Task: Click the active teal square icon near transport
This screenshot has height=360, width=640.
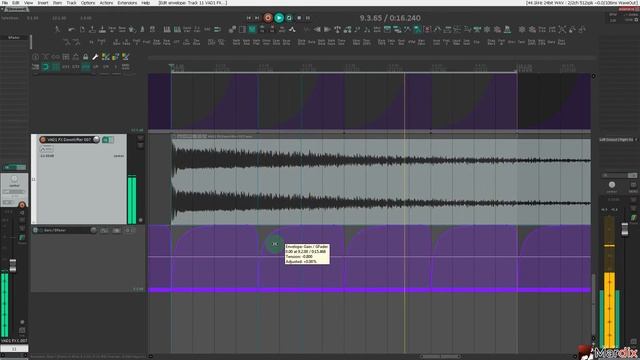Action: point(252,29)
